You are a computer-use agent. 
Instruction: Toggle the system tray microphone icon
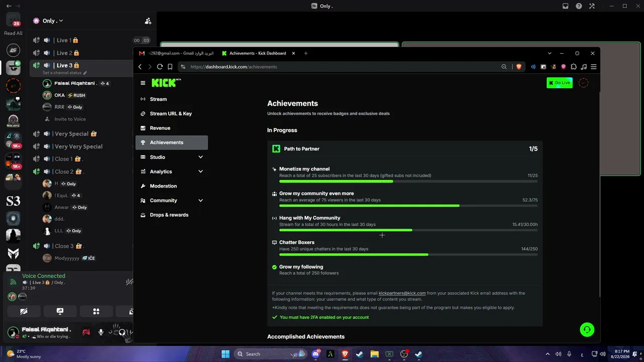pyautogui.click(x=569, y=354)
